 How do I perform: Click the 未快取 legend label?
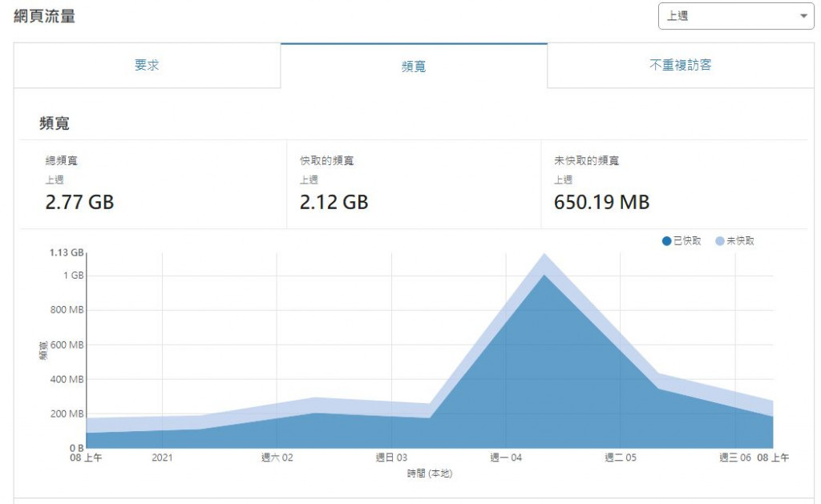740,240
